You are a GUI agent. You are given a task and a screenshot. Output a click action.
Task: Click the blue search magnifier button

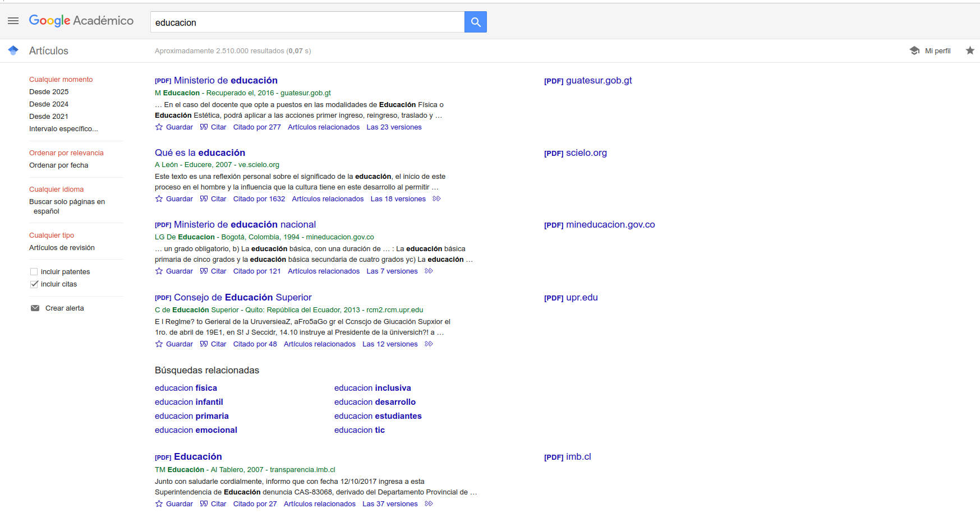tap(475, 22)
